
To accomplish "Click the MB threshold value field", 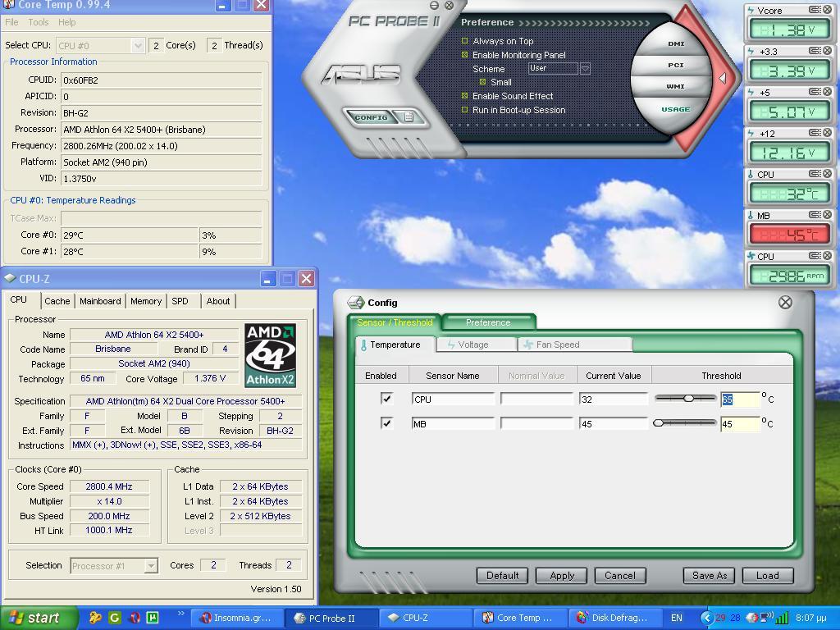I will pyautogui.click(x=739, y=424).
